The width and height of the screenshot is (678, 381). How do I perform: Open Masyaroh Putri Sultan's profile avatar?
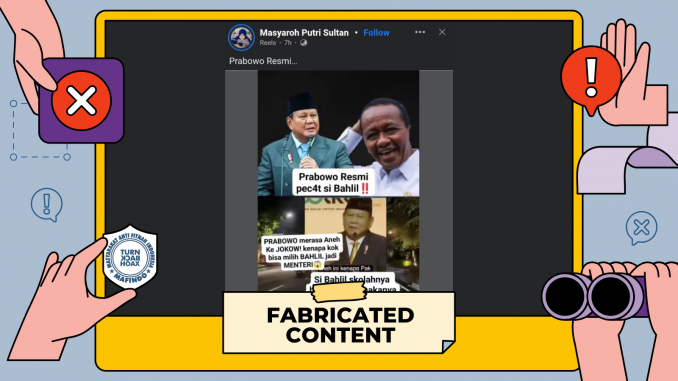pos(241,38)
